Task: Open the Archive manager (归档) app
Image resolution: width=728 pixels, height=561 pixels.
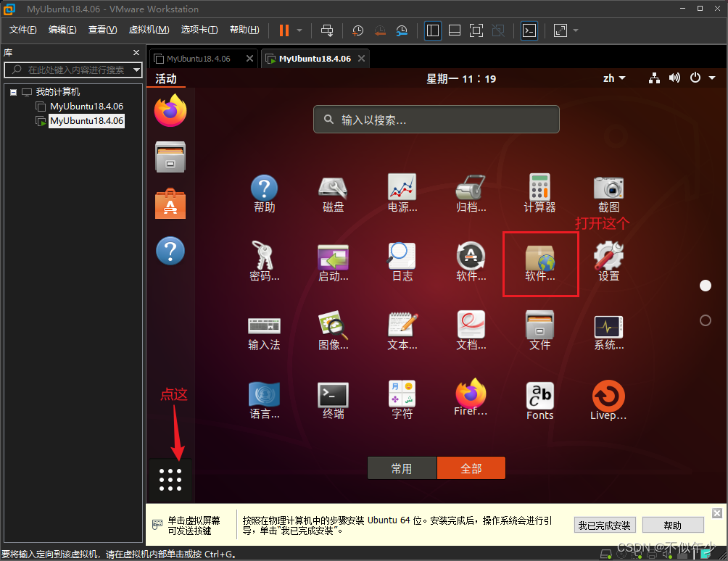Action: click(x=471, y=194)
